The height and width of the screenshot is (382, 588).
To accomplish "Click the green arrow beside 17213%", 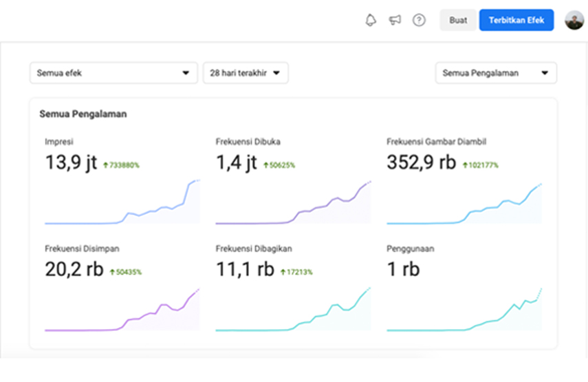I will (x=283, y=272).
